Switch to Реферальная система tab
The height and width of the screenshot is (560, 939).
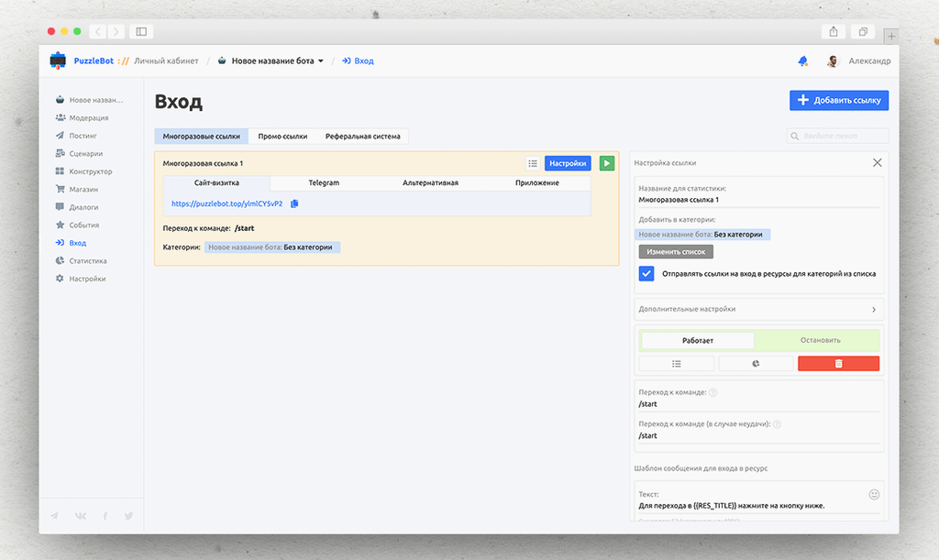point(363,137)
